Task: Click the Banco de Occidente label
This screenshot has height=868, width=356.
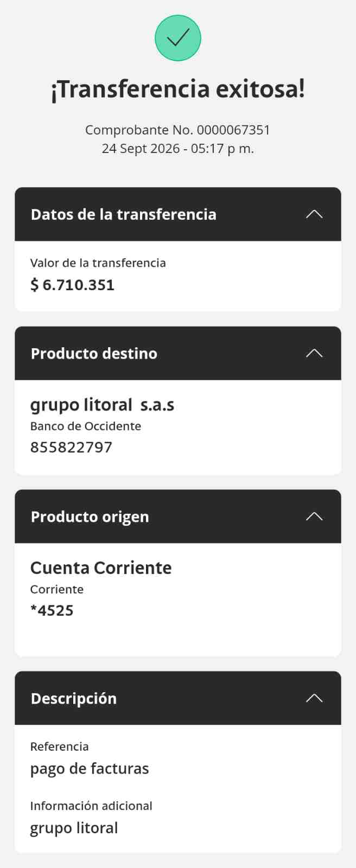Action: 86,426
